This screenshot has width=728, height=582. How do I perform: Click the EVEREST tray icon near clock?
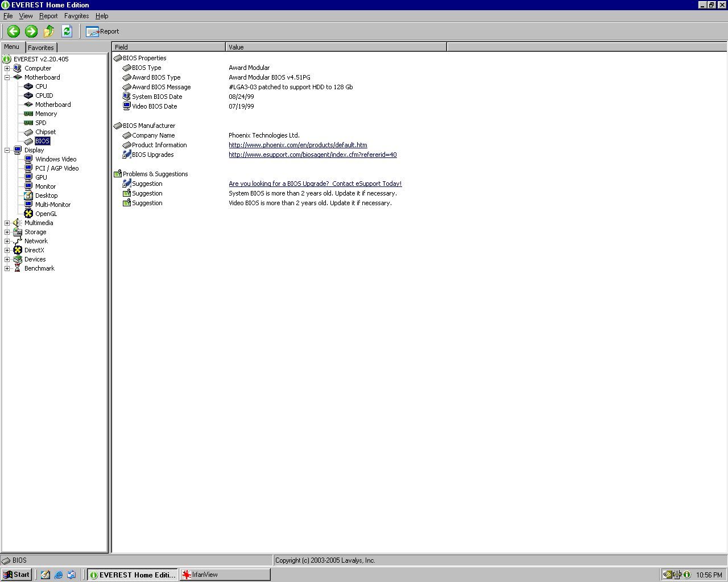coord(687,575)
